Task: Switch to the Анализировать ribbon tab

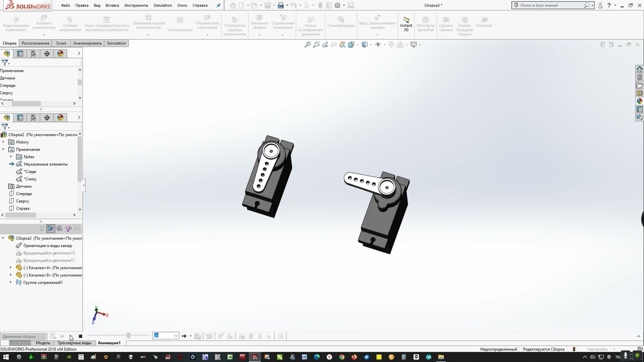Action: point(88,43)
